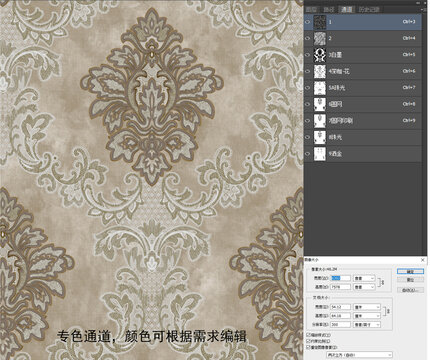Click the resolution field showing 300
The image size is (430, 360).
pos(340,324)
